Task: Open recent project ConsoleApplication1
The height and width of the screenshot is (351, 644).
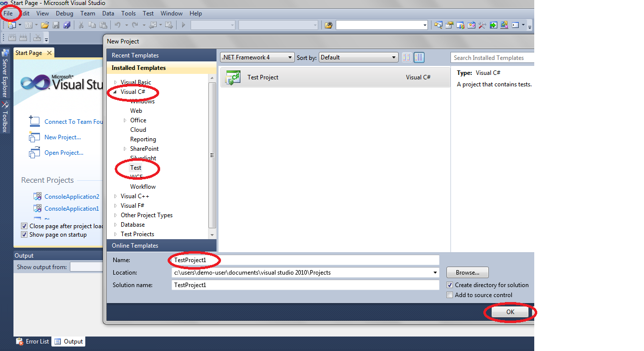Action: point(72,209)
